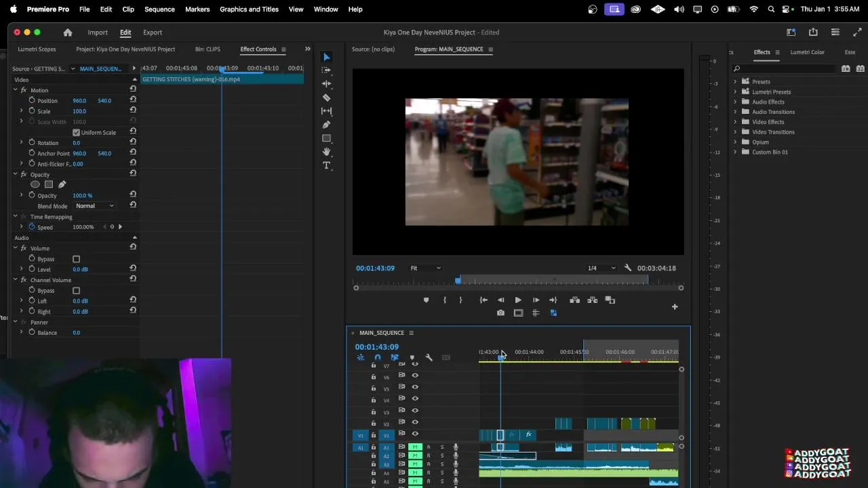The width and height of the screenshot is (868, 488).
Task: Open Program monitor settings wrench
Action: pos(628,268)
